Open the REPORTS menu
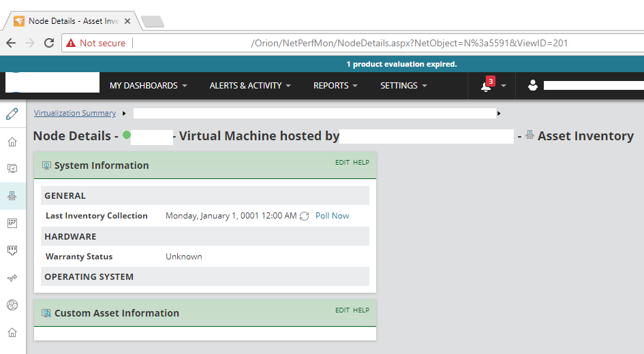 (335, 86)
